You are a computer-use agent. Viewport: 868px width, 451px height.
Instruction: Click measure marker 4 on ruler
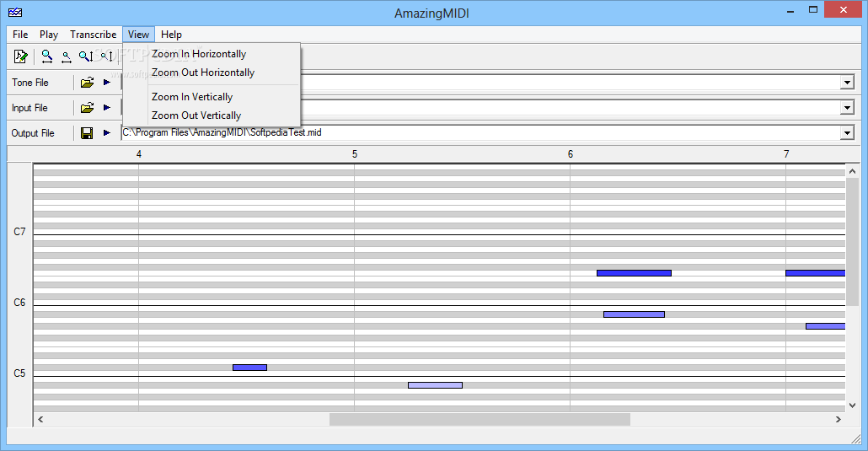(x=139, y=154)
